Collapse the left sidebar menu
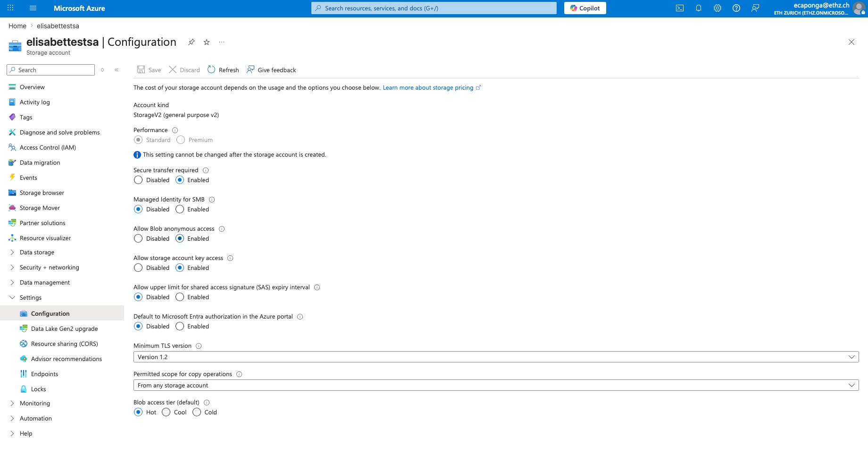Viewport: 868px width, 454px height. coord(117,70)
